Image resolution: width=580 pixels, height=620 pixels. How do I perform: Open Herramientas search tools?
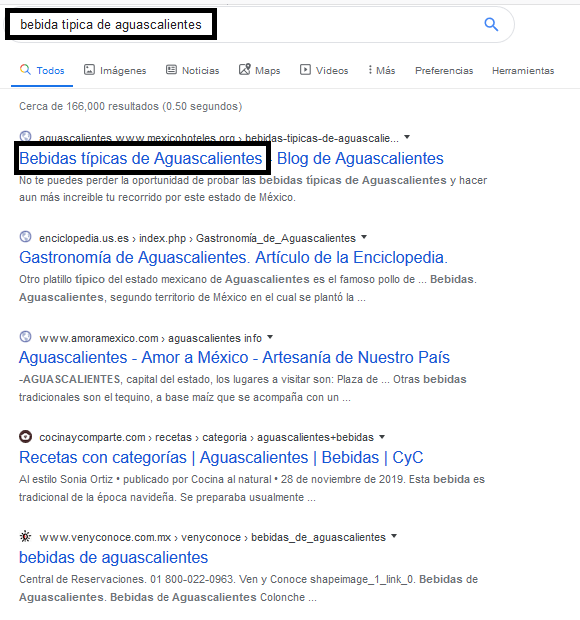pyautogui.click(x=523, y=70)
